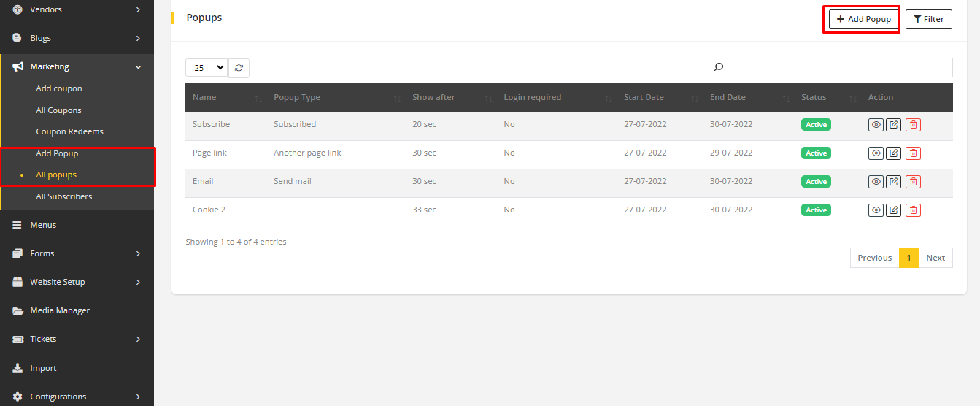The height and width of the screenshot is (406, 980).
Task: Click the Menus hamburger icon
Action: coord(18,225)
